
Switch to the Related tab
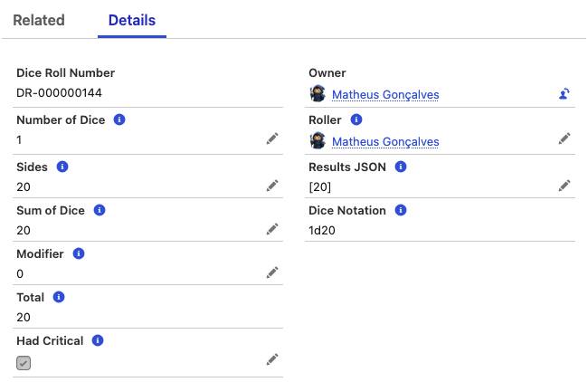click(x=39, y=20)
